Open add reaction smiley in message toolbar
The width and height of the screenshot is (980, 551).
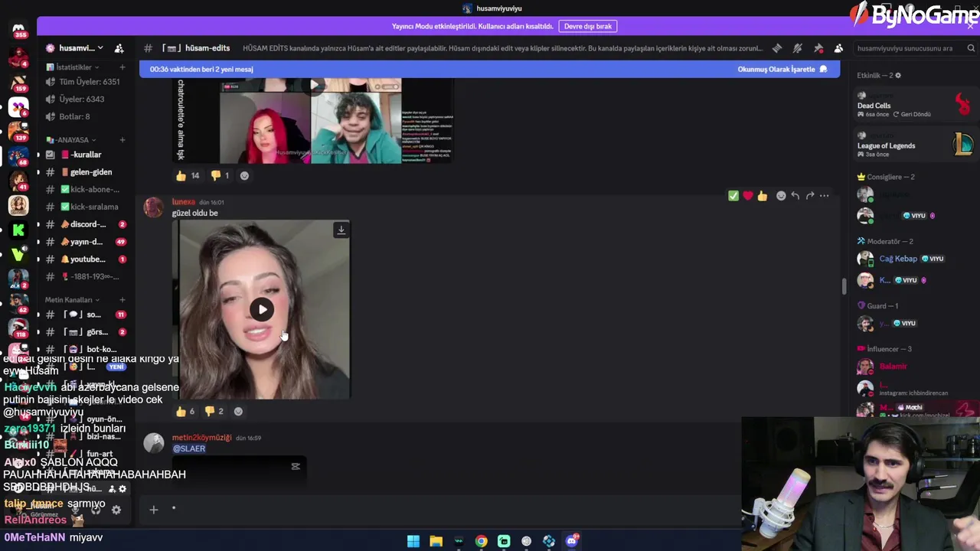[x=781, y=196]
